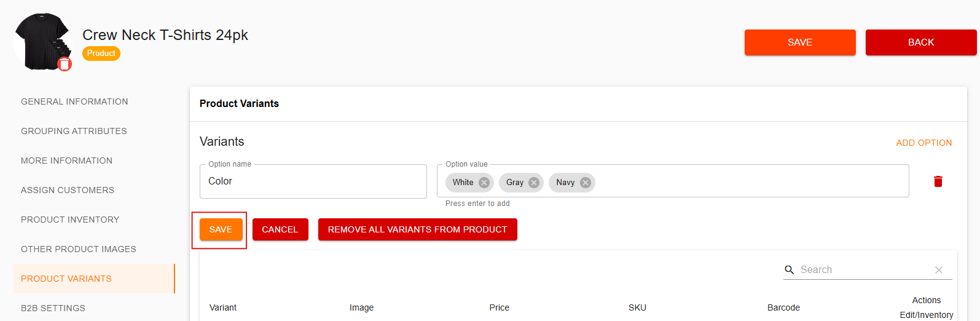Select Assign Customers in sidebar
Viewport: 980px width, 321px height.
click(68, 190)
